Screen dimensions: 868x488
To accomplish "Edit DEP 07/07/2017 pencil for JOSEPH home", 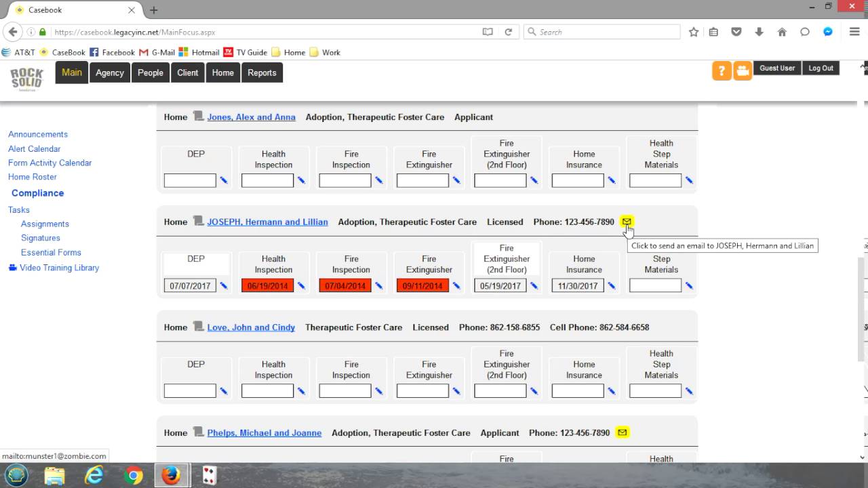I will (224, 286).
